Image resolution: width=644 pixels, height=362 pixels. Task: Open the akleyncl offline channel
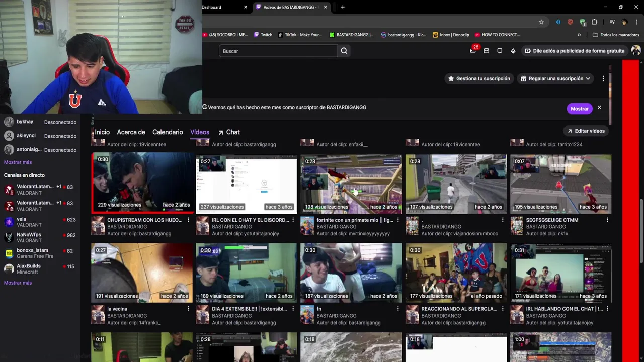40,136
